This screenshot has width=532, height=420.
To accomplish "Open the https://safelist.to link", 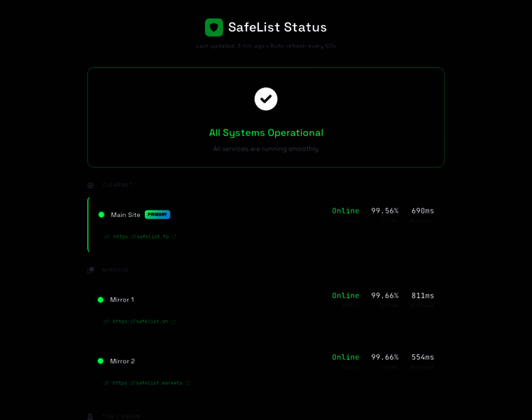I will (x=141, y=237).
